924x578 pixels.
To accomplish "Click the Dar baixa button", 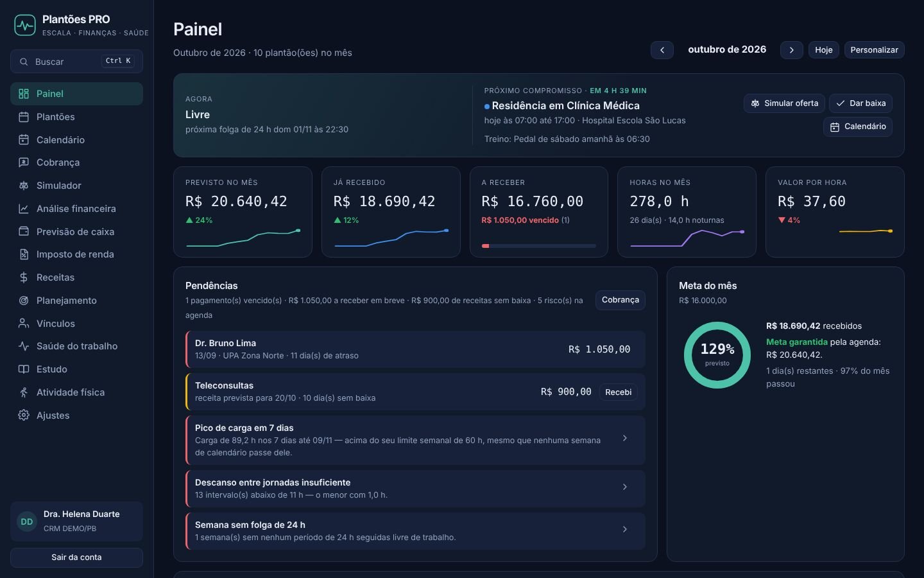I will coord(860,103).
